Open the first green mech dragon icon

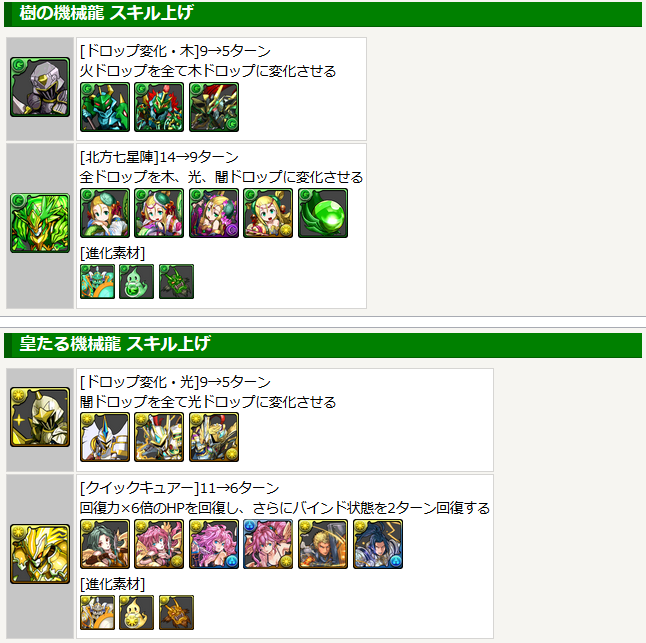coord(105,107)
